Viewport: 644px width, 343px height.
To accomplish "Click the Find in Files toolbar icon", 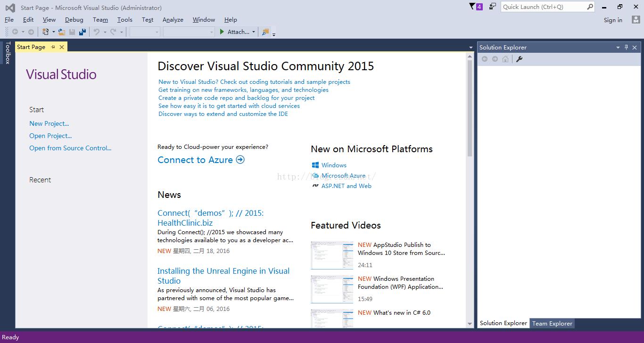I will (265, 32).
